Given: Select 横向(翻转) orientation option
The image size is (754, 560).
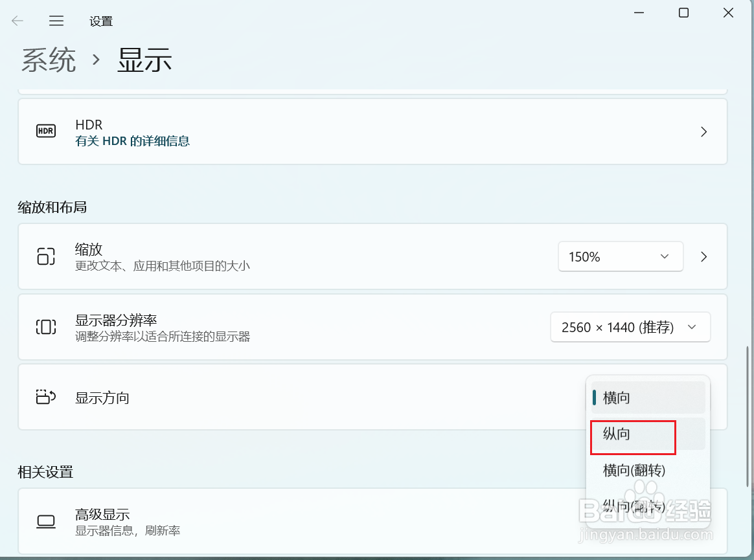Looking at the screenshot, I should click(633, 471).
